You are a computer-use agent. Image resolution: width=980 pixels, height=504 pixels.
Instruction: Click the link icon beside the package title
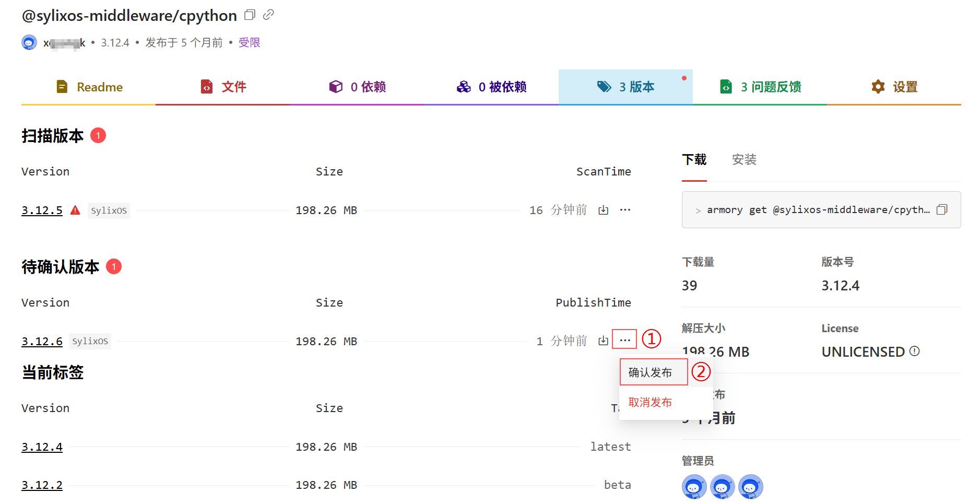(268, 15)
